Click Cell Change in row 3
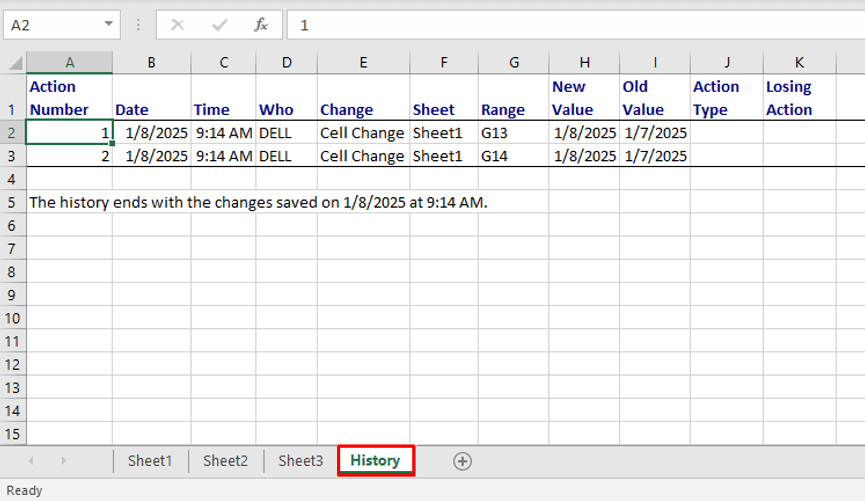The height and width of the screenshot is (501, 865). coord(364,156)
